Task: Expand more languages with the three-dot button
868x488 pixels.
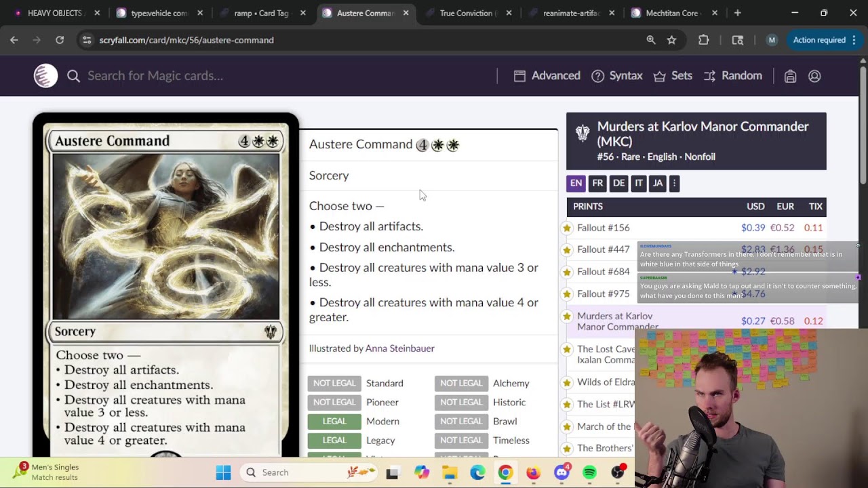Action: 674,183
